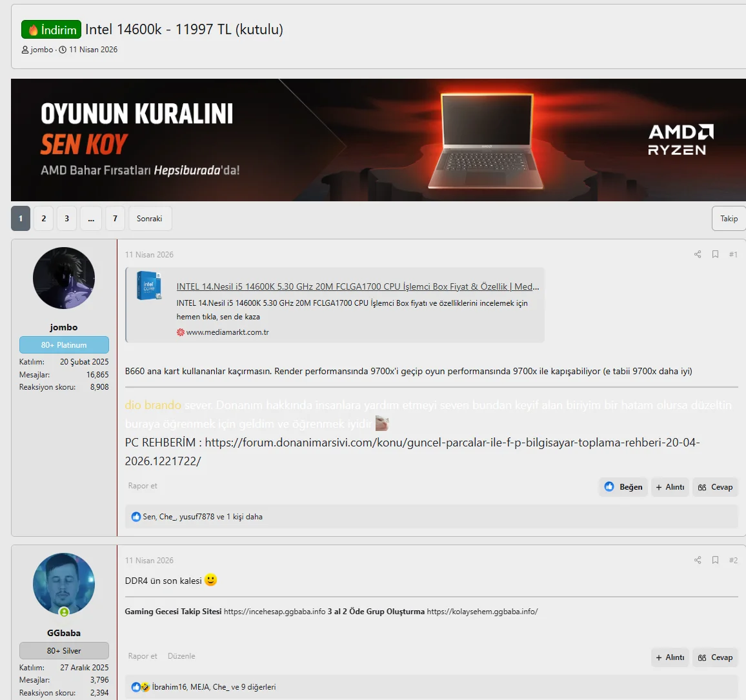
Task: Click GGbaba's message count 3,796
Action: point(99,680)
